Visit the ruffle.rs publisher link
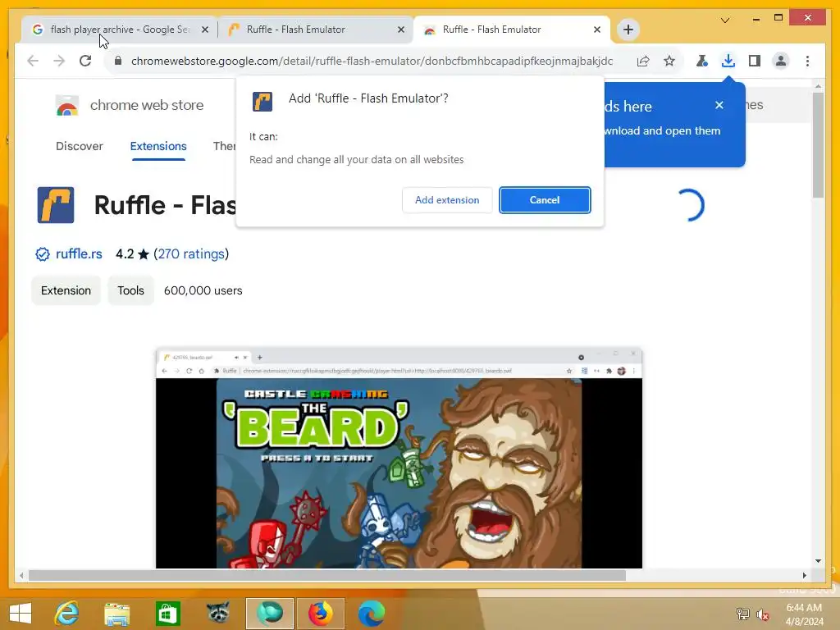The image size is (840, 630). point(79,254)
